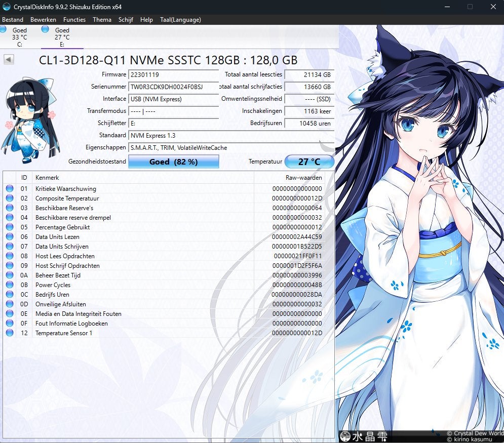504x443 pixels.
Task: Select the Percentage Gebruikt attribute name
Action: click(62, 227)
